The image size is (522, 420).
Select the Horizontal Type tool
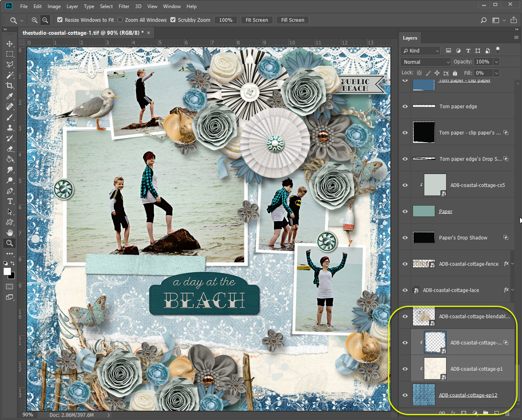(x=10, y=201)
